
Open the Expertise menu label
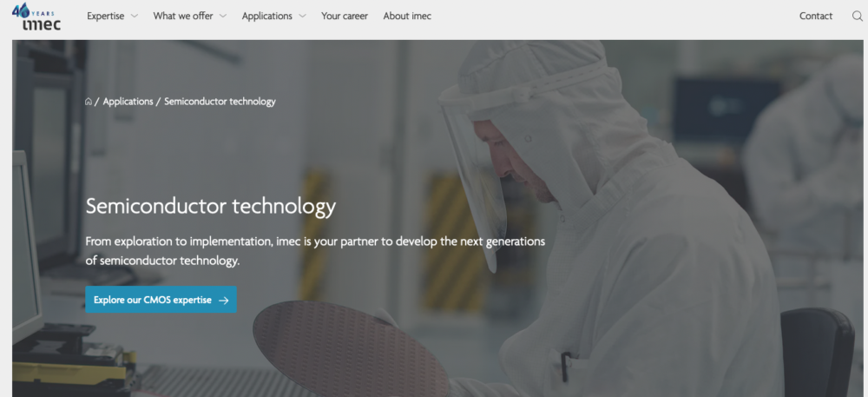click(105, 17)
